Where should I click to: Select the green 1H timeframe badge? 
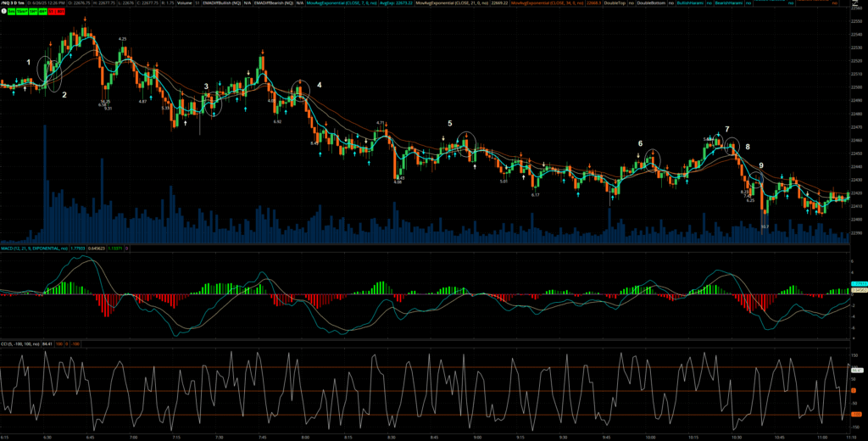pos(33,11)
